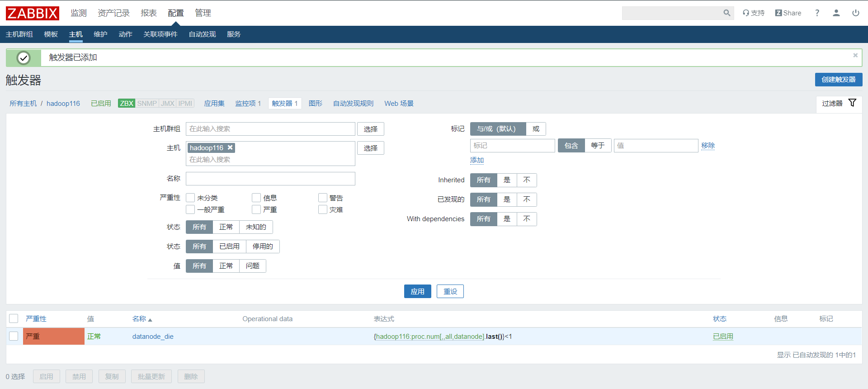Open the 监测 top menu
The height and width of the screenshot is (389, 868).
(79, 13)
